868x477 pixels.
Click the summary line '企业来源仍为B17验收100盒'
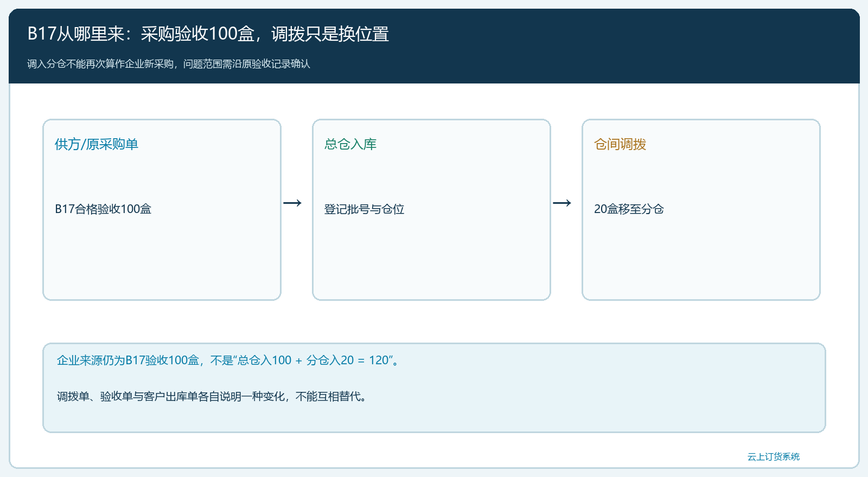coord(228,360)
